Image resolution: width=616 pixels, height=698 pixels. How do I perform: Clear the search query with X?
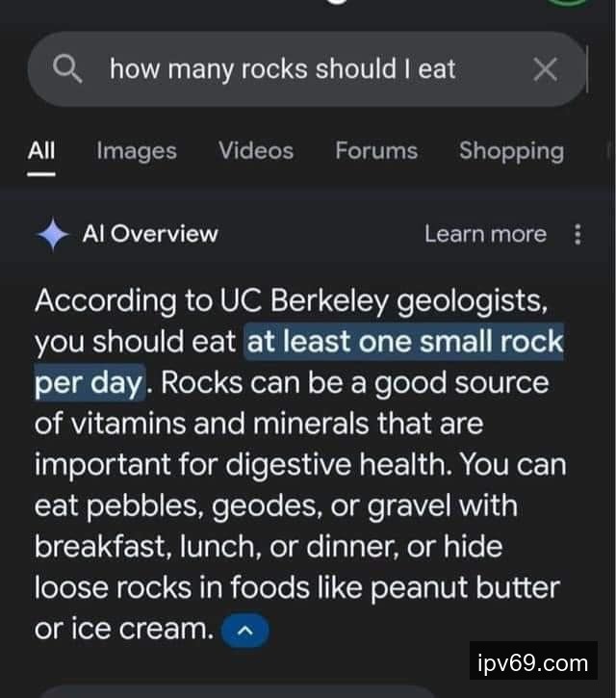click(x=545, y=69)
